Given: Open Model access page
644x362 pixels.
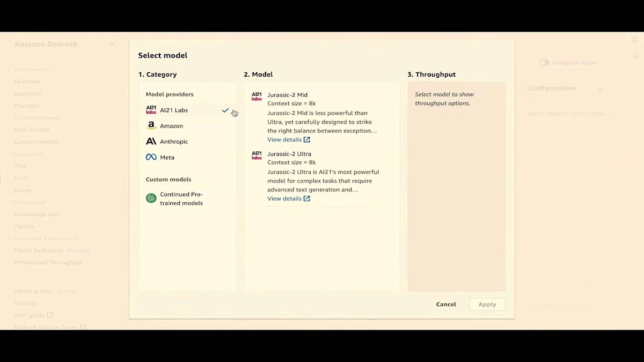Looking at the screenshot, I should point(33,291).
